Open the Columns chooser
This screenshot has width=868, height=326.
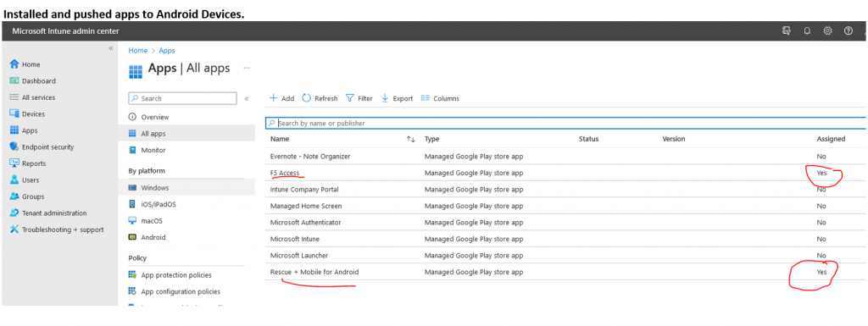(440, 98)
